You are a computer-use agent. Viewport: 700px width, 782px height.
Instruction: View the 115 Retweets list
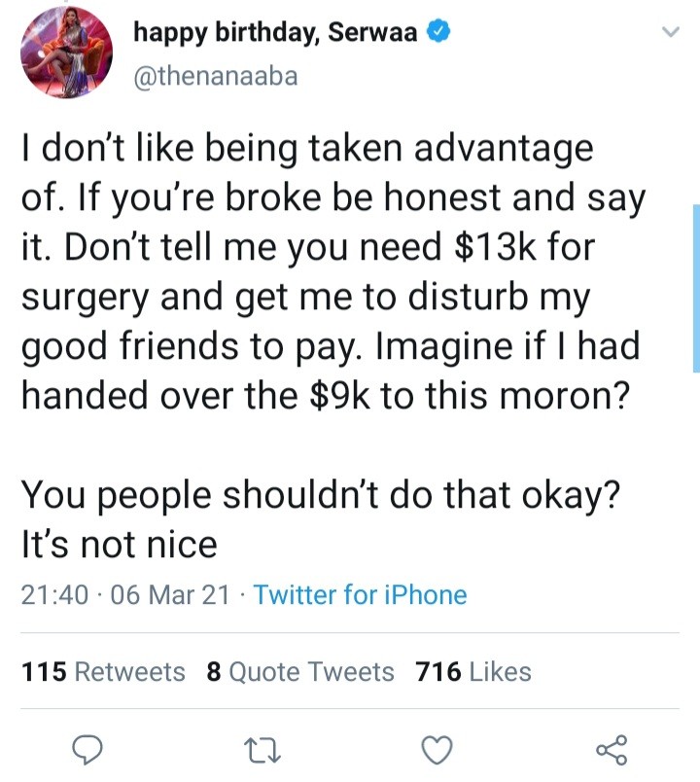click(x=103, y=671)
